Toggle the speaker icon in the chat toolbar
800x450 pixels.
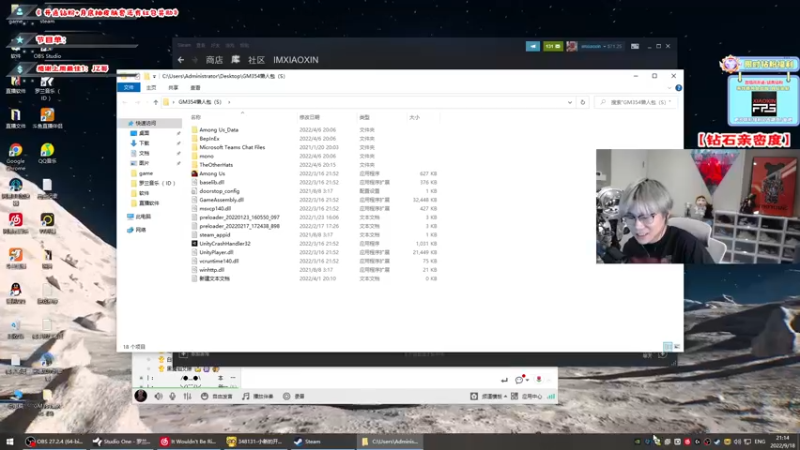(x=159, y=396)
